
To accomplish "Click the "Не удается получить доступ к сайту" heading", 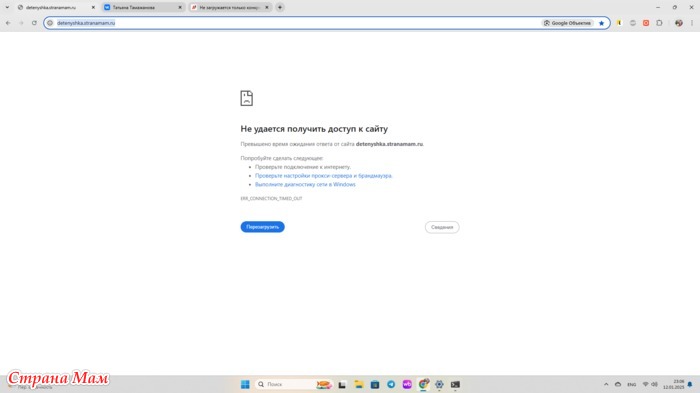I will click(314, 129).
